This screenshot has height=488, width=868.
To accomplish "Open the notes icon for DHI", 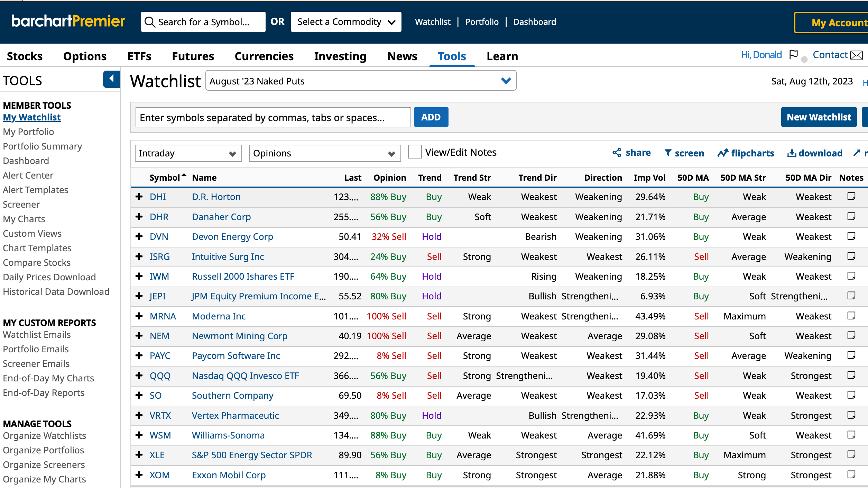I will pyautogui.click(x=851, y=196).
